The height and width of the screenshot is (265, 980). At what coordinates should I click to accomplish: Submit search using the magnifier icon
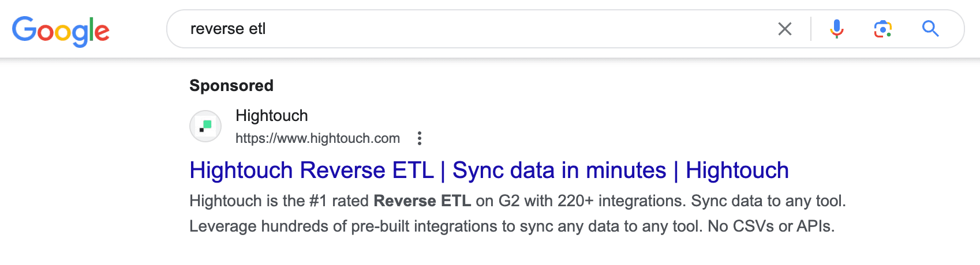click(930, 29)
